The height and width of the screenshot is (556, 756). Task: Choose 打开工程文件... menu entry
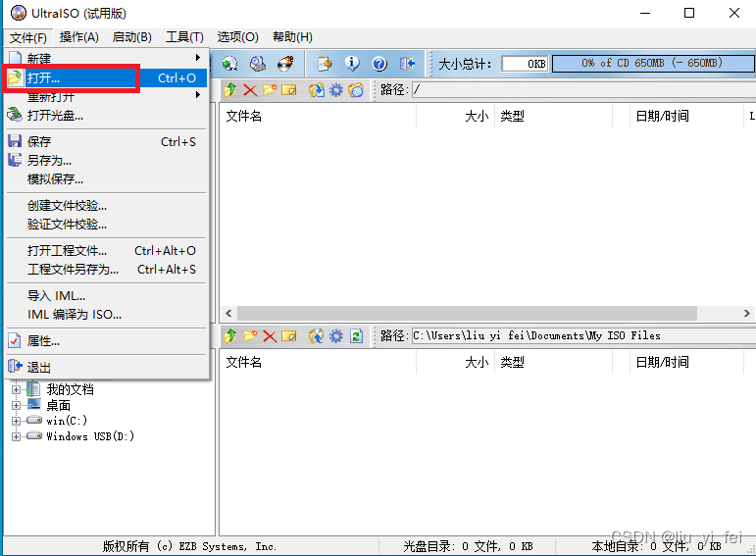(x=107, y=251)
